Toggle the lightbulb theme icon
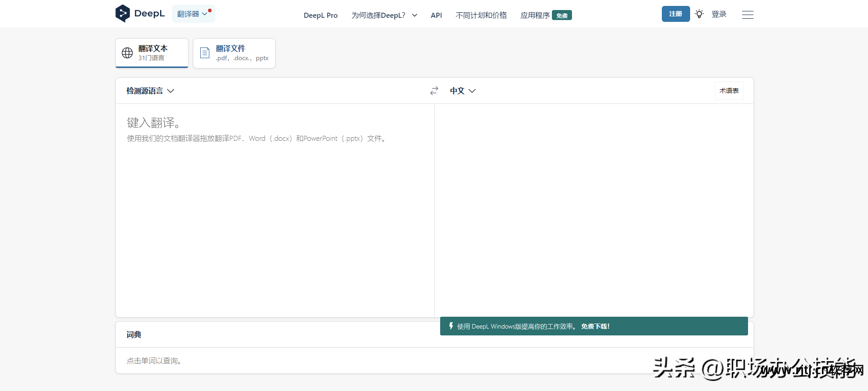868x391 pixels. 699,14
